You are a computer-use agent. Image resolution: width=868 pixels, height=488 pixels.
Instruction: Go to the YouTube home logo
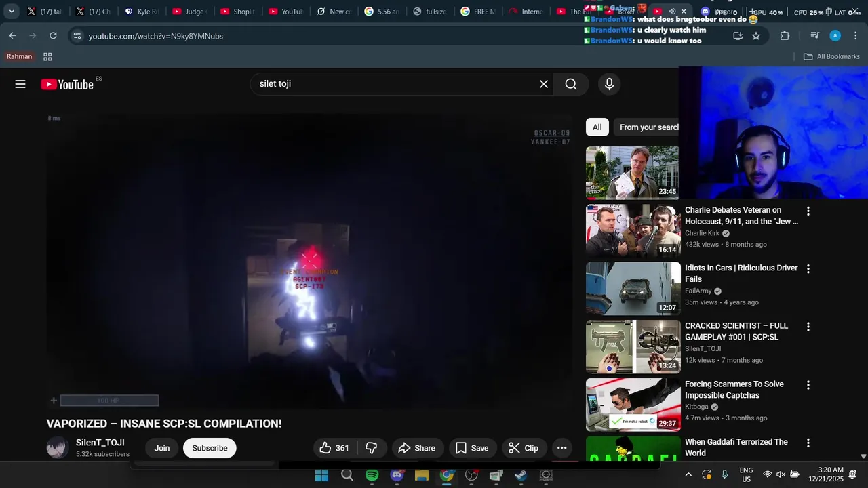point(67,84)
